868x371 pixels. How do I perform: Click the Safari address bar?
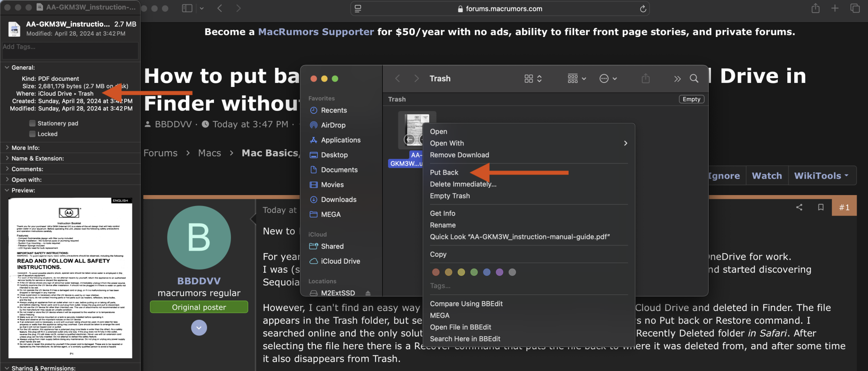(x=500, y=9)
